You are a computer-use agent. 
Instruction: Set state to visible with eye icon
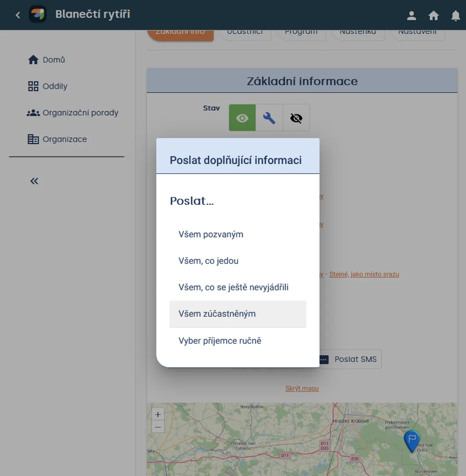(242, 118)
